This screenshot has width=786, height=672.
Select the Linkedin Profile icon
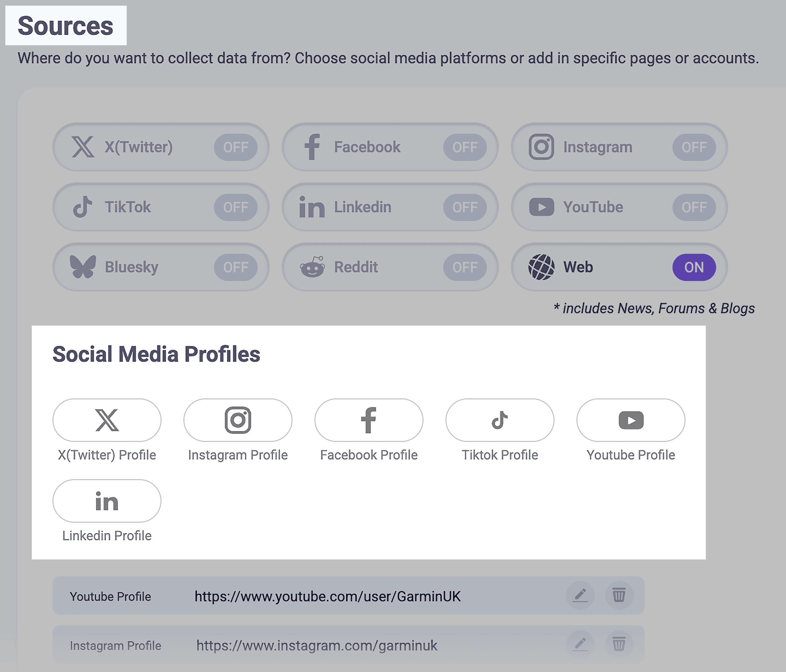point(107,501)
